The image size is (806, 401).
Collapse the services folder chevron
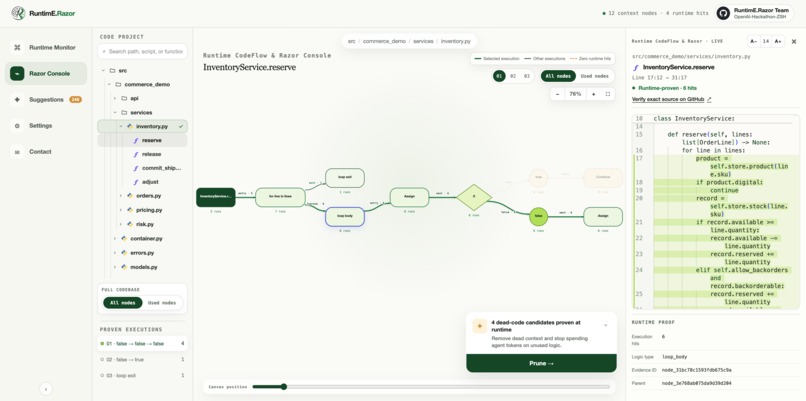point(115,113)
